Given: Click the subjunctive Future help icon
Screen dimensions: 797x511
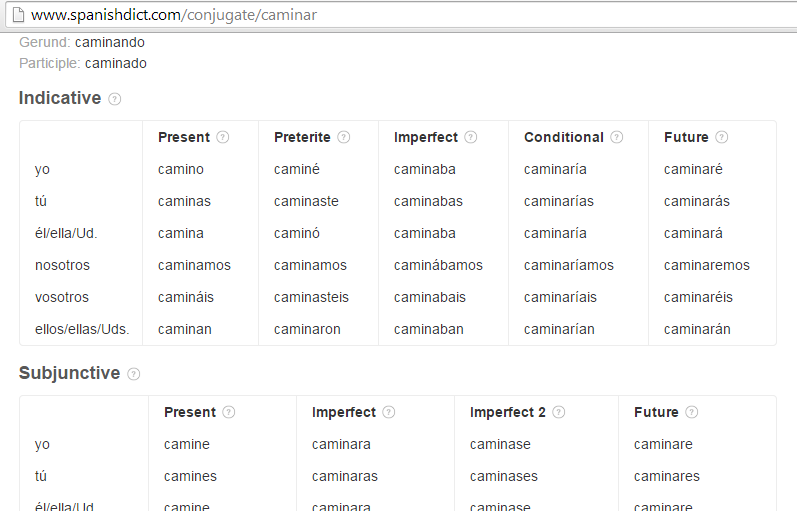Looking at the screenshot, I should click(692, 412).
